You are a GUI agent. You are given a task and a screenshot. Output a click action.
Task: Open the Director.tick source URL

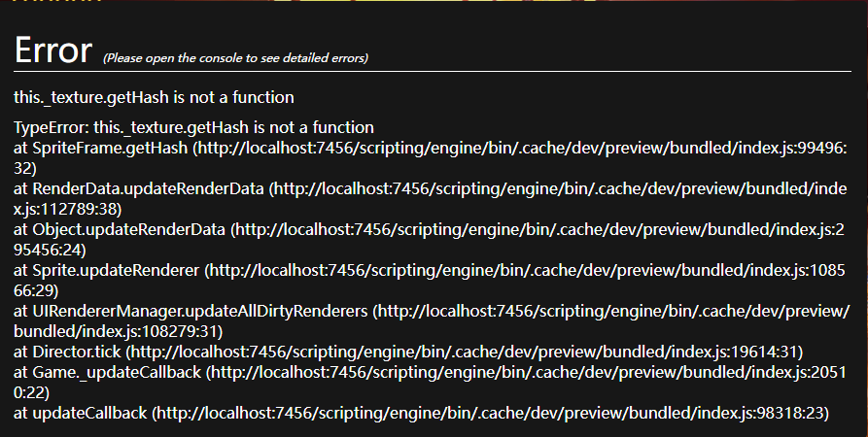coord(465,352)
